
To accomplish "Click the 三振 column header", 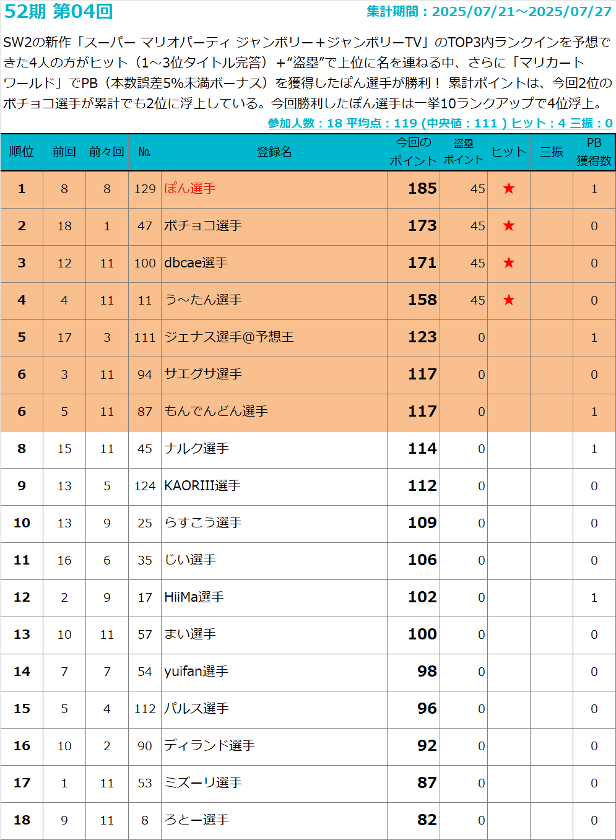I will (551, 152).
